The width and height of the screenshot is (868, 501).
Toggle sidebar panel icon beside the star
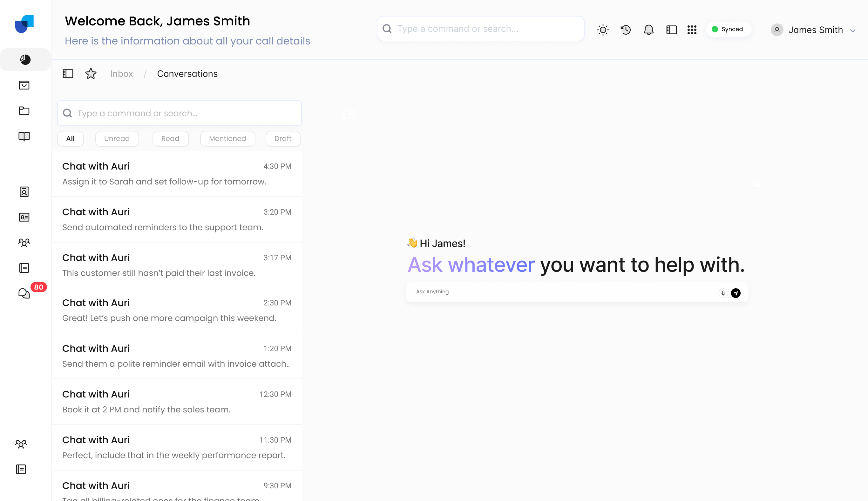pos(68,74)
